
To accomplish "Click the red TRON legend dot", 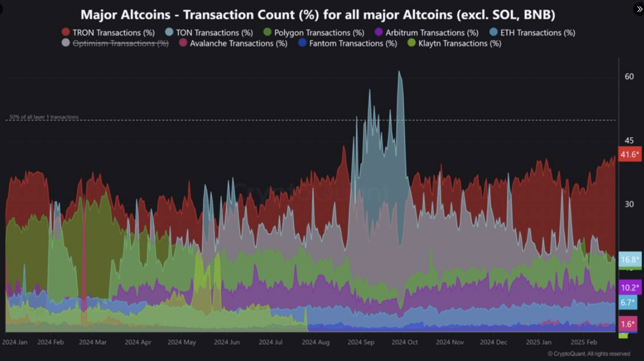I will pyautogui.click(x=66, y=32).
